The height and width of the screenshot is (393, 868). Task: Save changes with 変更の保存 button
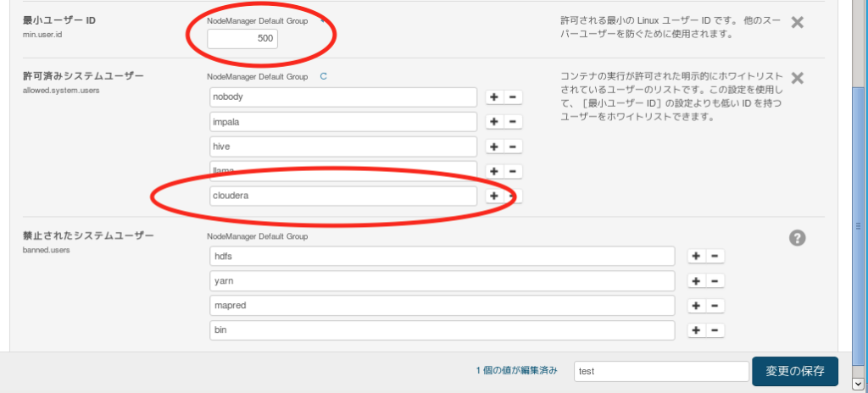coord(795,372)
